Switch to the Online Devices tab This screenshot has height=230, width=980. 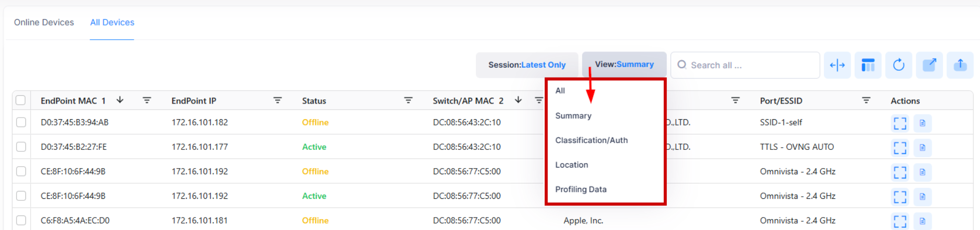[x=44, y=22]
